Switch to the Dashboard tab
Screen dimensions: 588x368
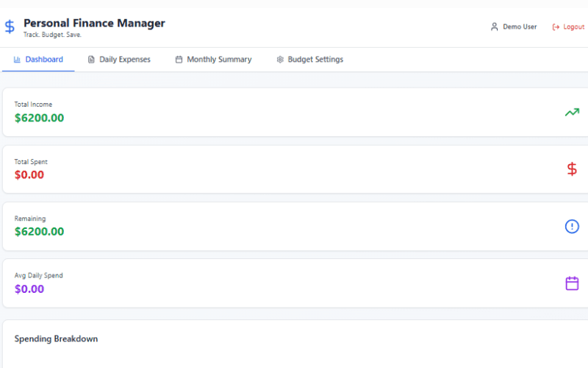coord(38,60)
